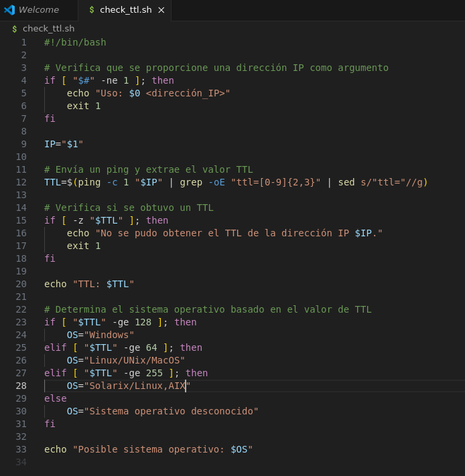This screenshot has height=476, width=465.
Task: Click the OS="Windows" assignment
Action: point(101,335)
